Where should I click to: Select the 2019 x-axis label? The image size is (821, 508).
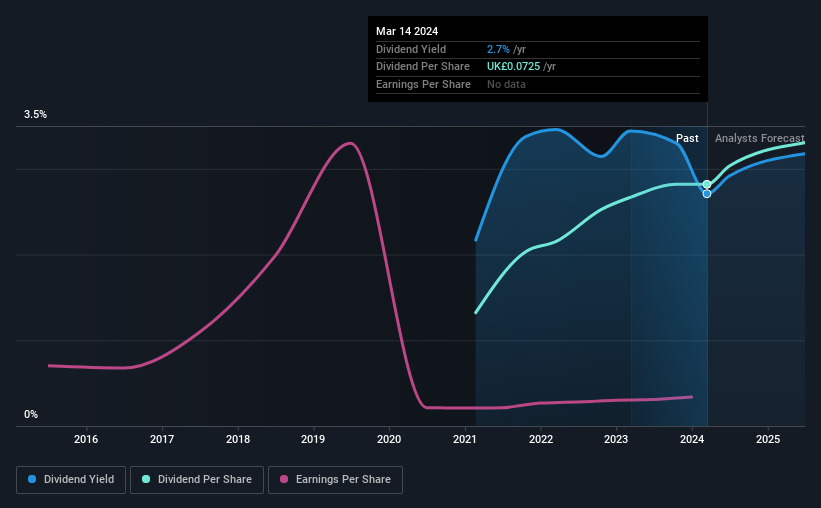313,439
